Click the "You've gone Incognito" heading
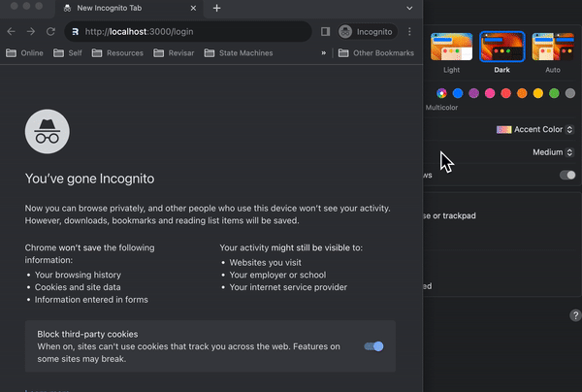Viewport: 582px width, 392px height. 89,179
